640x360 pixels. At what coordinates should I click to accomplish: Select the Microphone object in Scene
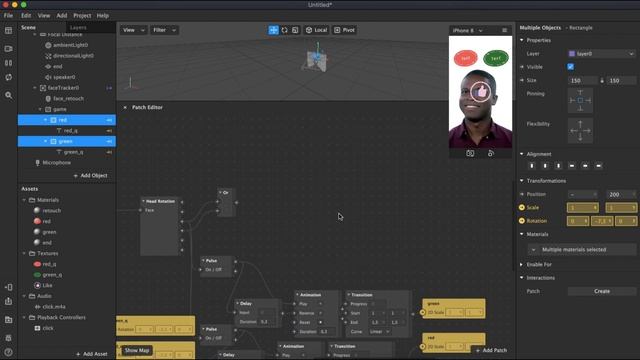(56, 162)
